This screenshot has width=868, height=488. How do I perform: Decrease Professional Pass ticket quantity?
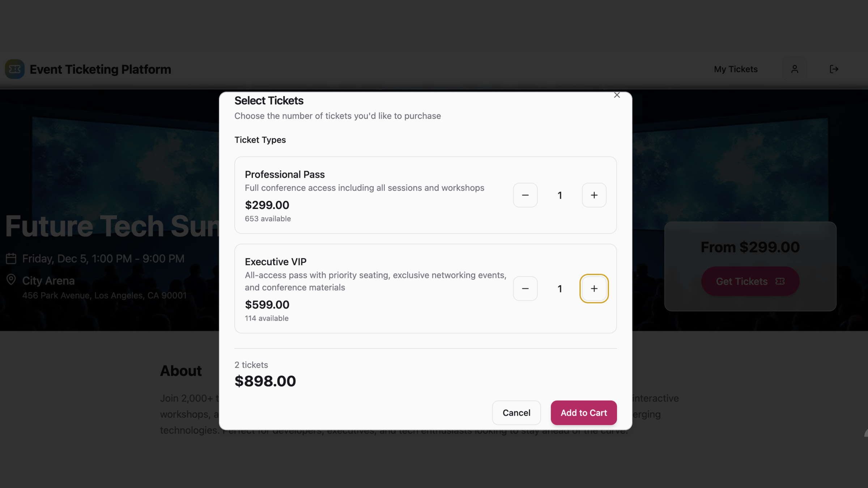click(525, 195)
